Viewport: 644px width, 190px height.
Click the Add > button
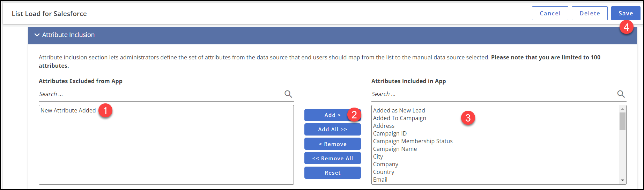332,115
